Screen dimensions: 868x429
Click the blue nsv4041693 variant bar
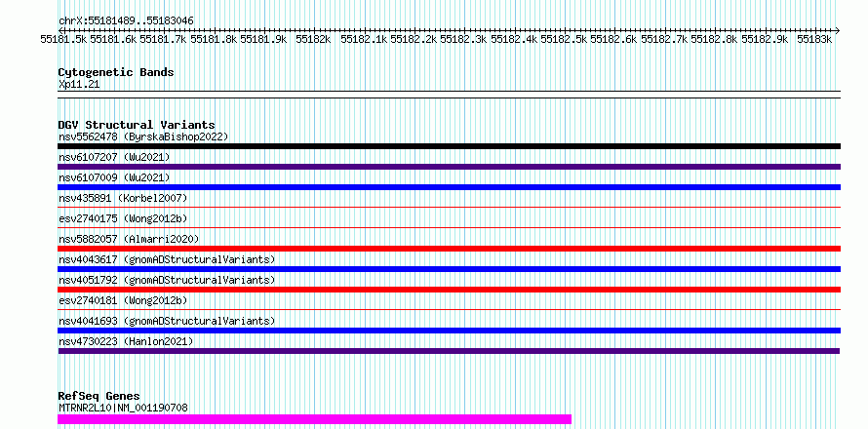449,331
